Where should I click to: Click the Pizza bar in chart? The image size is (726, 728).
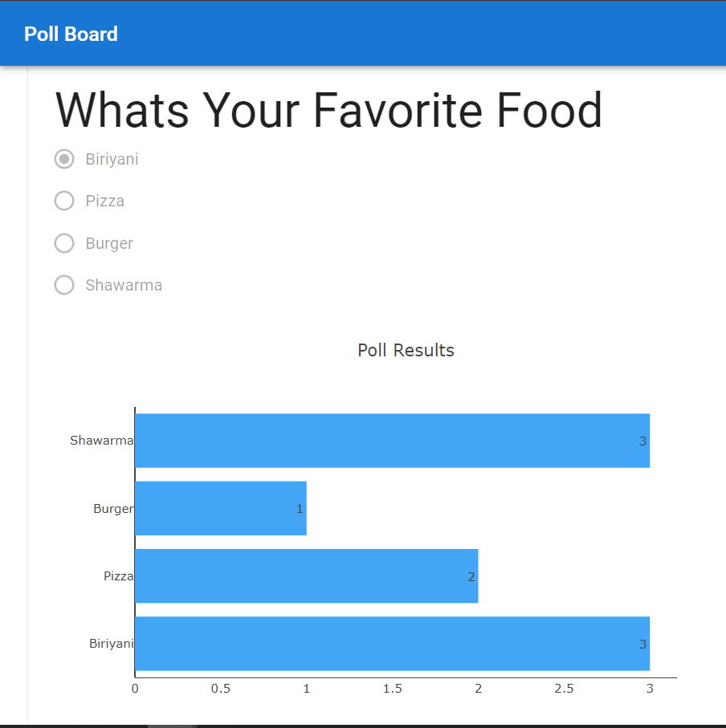(306, 576)
